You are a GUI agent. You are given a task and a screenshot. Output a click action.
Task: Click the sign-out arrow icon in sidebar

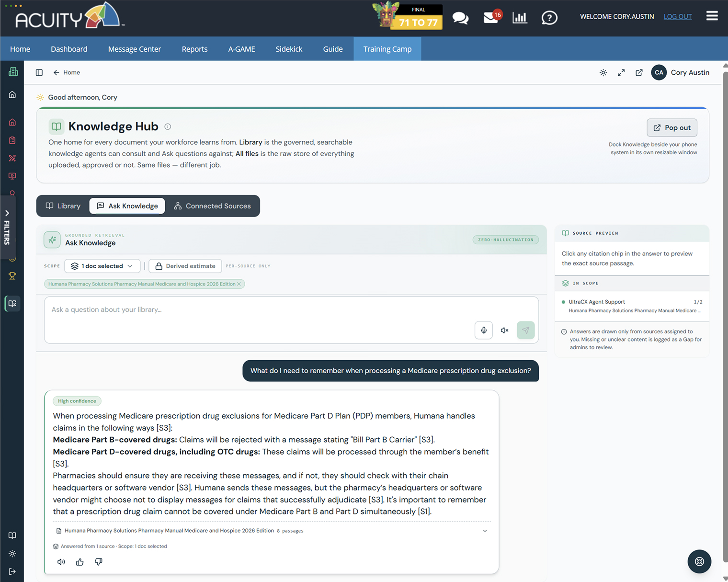[12, 571]
